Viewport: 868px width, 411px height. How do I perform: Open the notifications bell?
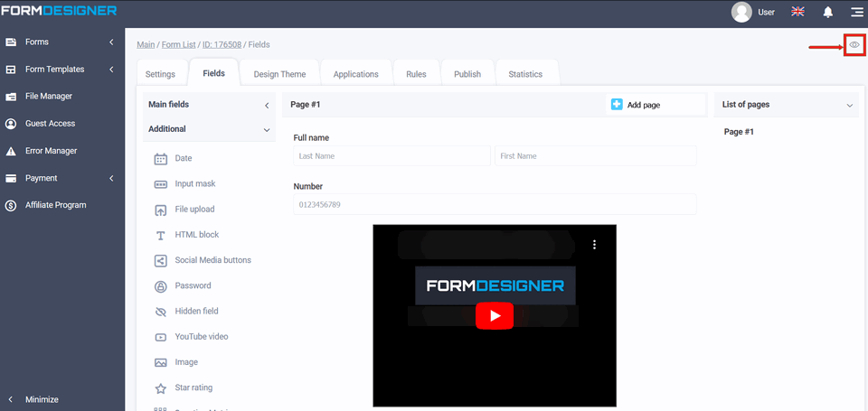click(x=827, y=12)
